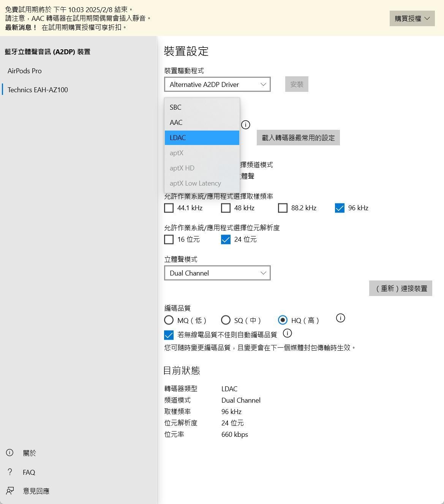The height and width of the screenshot is (504, 444).
Task: Click the 藍牙立體聲音訊 (A2DP) 裝置 header
Action: pos(47,52)
